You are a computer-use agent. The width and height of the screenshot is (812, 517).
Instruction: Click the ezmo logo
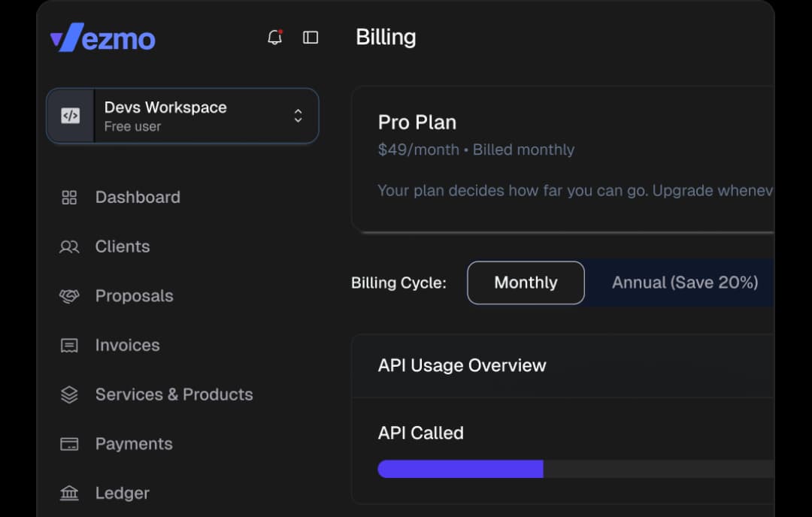(103, 38)
